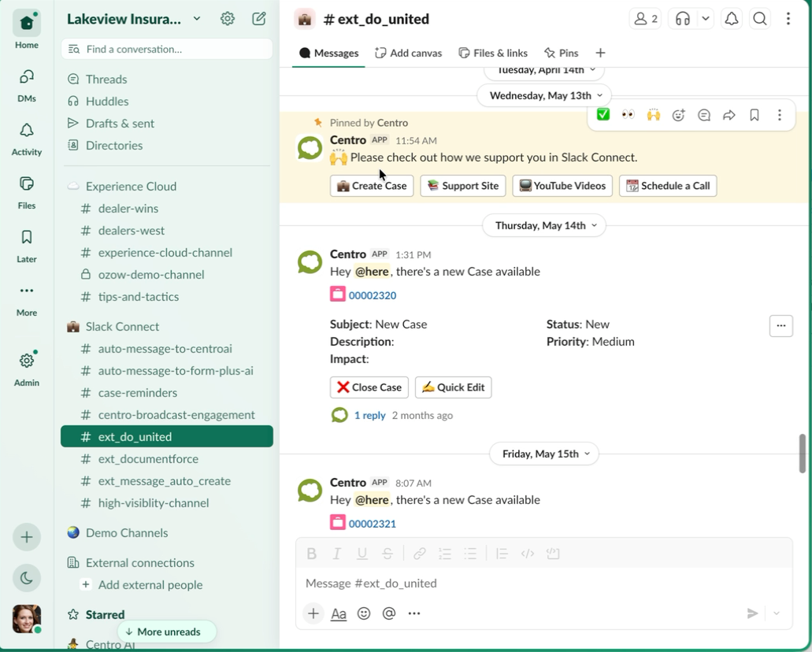
Task: Click Schedule a Call button
Action: (x=668, y=186)
